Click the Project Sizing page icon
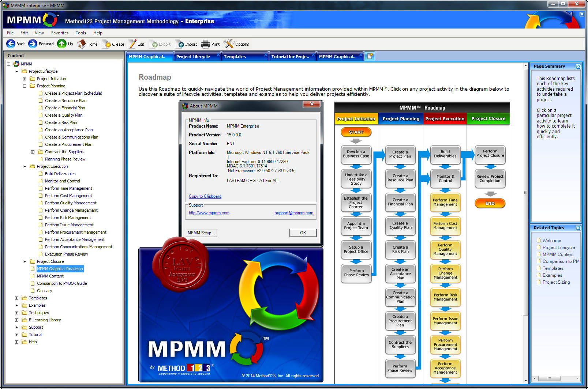Screen dimensions: 588x389 pos(539,282)
